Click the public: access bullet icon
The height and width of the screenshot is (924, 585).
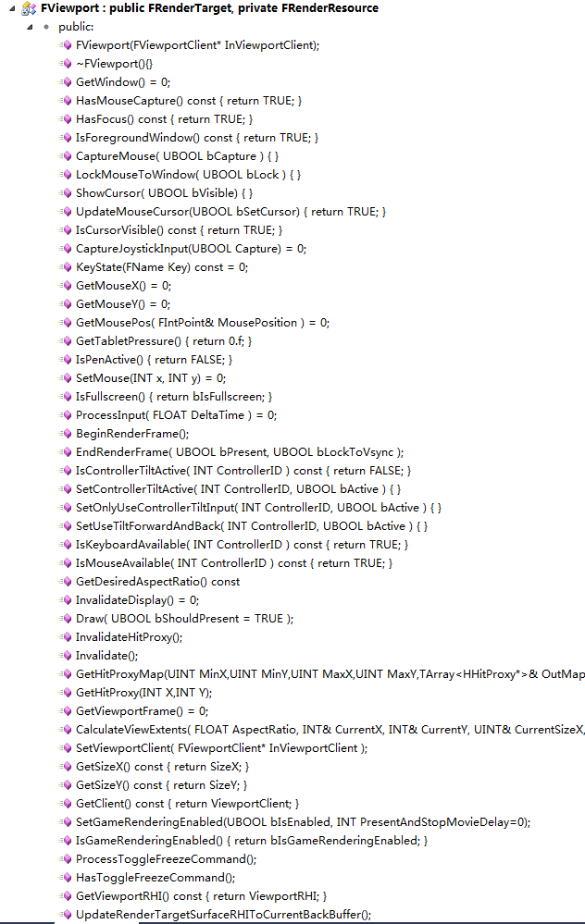(46, 27)
